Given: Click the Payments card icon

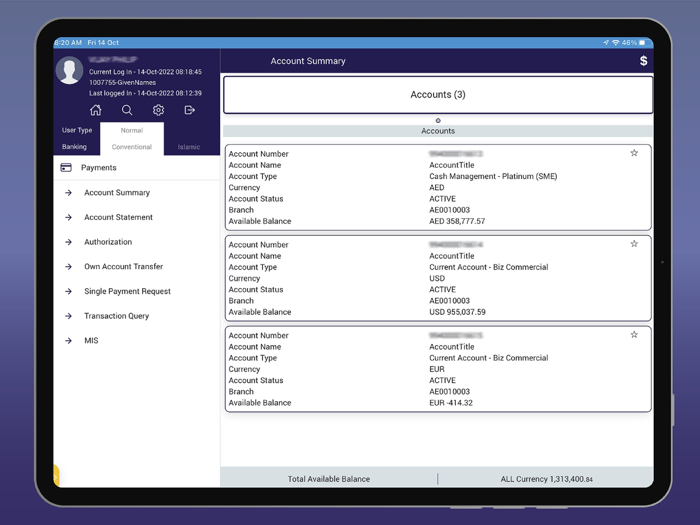Looking at the screenshot, I should (66, 168).
